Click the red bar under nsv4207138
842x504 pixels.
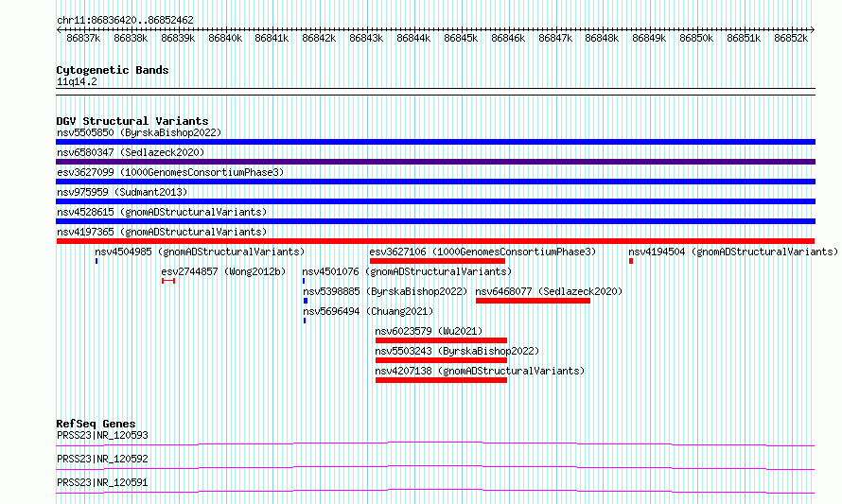pyautogui.click(x=441, y=380)
